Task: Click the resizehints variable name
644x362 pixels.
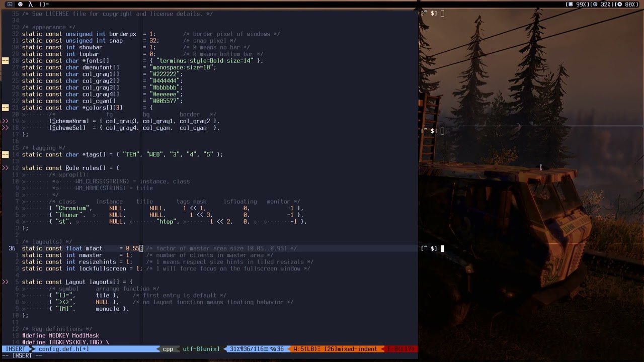Action: tap(98, 262)
